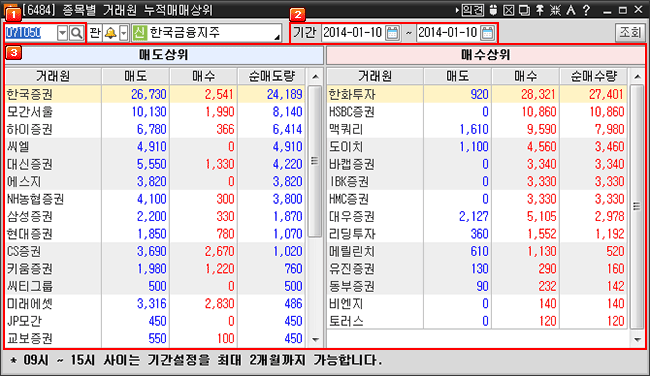Click the question mark help icon
Screen dimensions: 650x376
tap(586, 10)
